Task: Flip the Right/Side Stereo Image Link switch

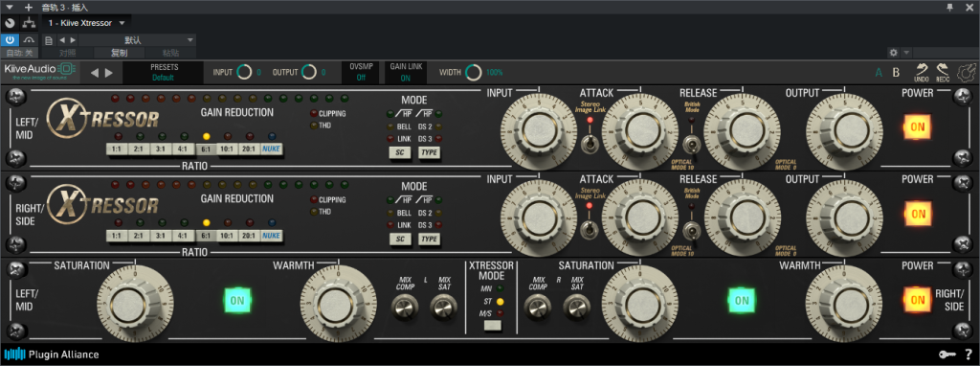Action: pos(589,229)
